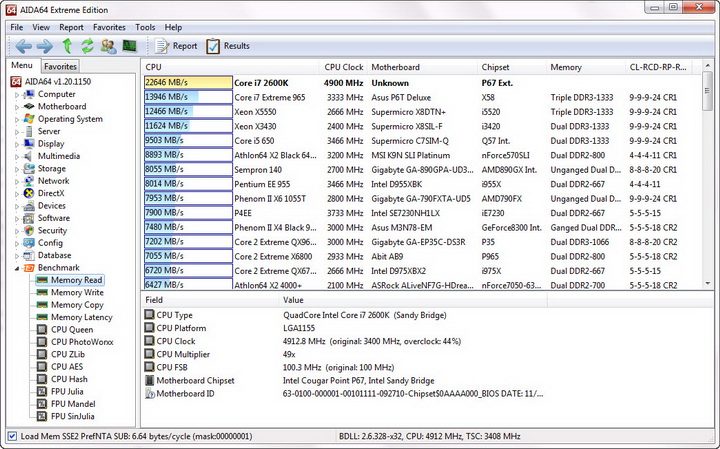Image resolution: width=720 pixels, height=449 pixels.
Task: Select the Display monitor icon
Action: [x=28, y=144]
